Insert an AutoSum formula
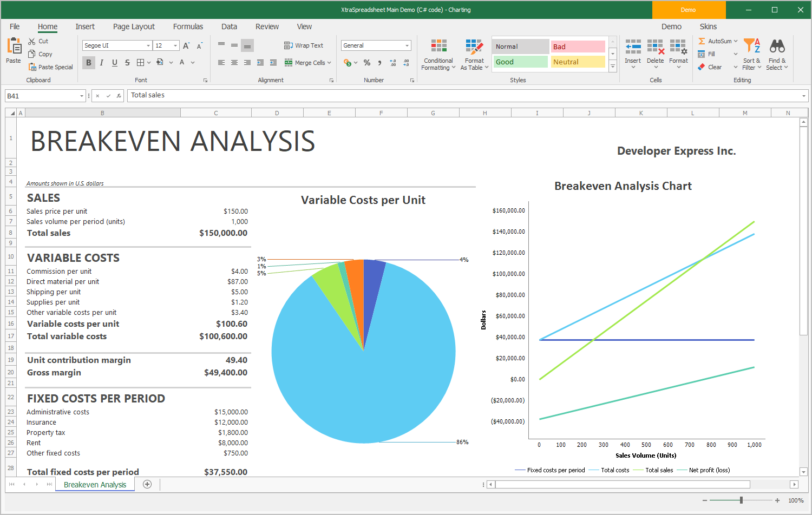Screen dimensions: 812x515 [718, 41]
